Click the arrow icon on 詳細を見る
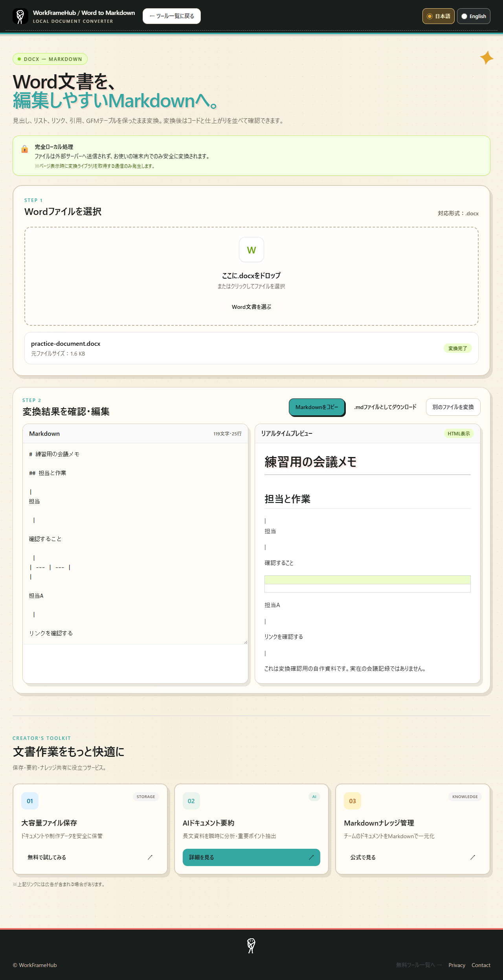The width and height of the screenshot is (503, 980). [311, 857]
